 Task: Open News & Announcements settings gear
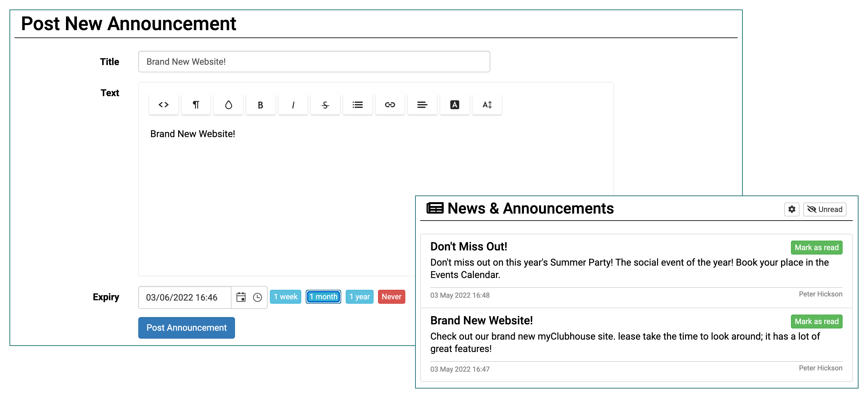coord(792,209)
